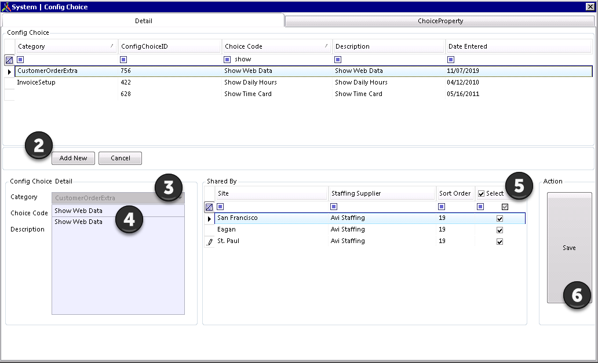
Task: Switch to the ChoiceProperty tab
Action: [440, 21]
